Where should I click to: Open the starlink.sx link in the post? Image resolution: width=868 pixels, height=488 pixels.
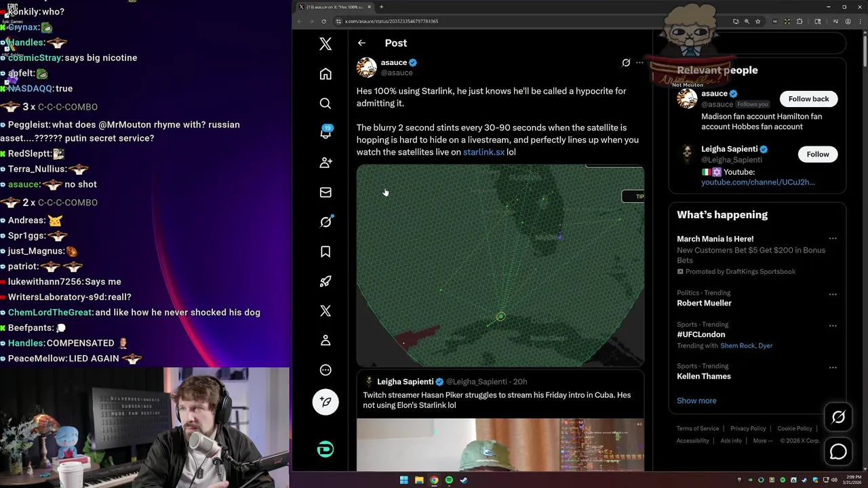coord(484,152)
